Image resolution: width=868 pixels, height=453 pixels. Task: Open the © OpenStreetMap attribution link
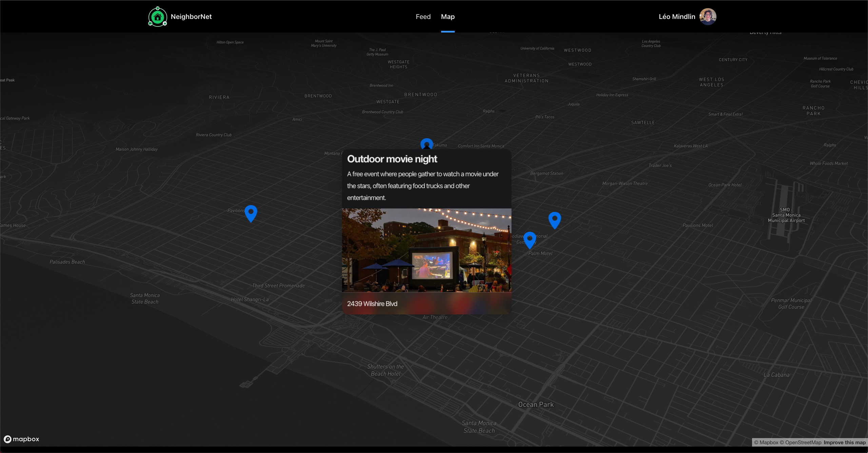pyautogui.click(x=801, y=442)
